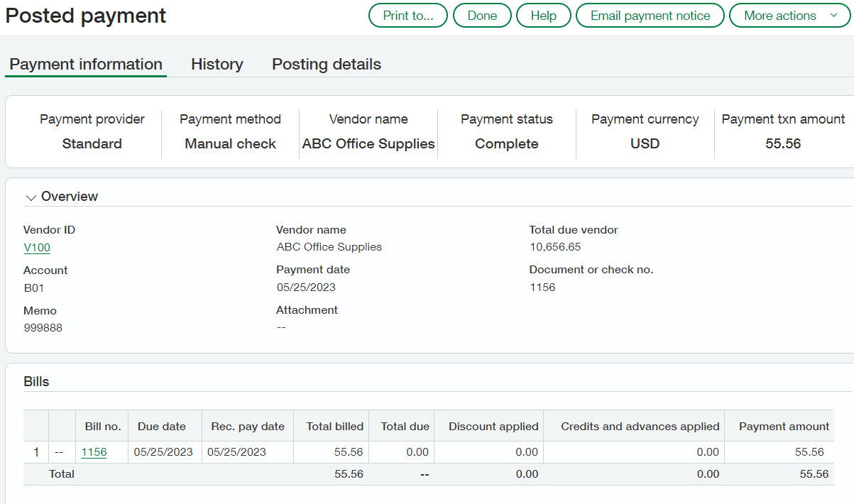Viewport: 854px width, 504px height.
Task: Collapse the Overview section chevron
Action: [31, 197]
